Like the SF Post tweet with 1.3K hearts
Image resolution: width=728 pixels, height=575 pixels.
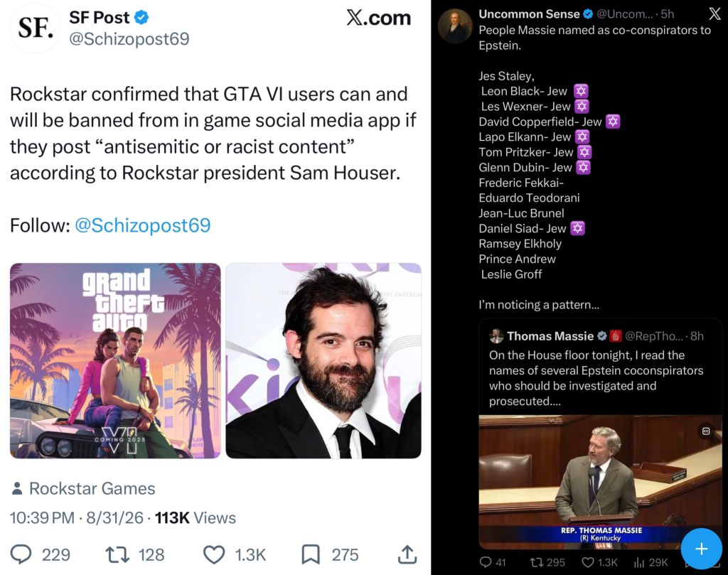[214, 554]
